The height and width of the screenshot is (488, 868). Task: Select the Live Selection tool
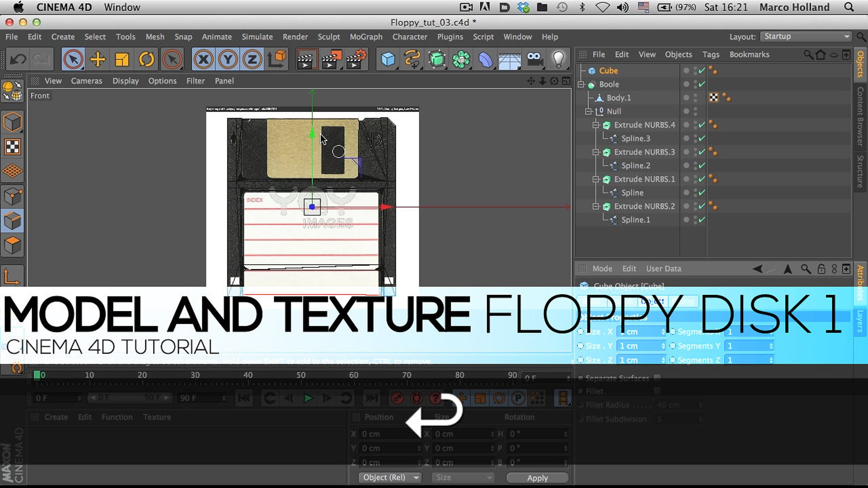tap(73, 59)
